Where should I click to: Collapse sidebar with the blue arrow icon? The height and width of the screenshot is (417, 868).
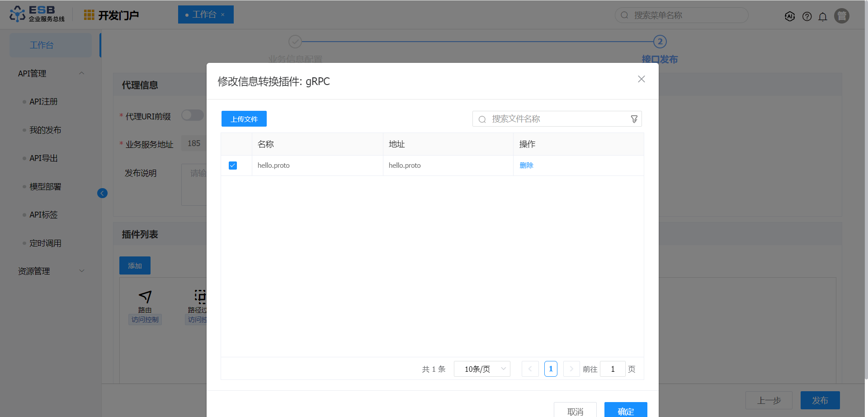pos(102,193)
